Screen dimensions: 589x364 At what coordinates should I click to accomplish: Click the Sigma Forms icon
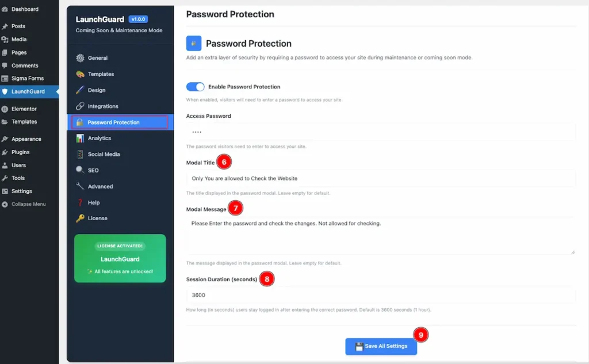(x=5, y=79)
